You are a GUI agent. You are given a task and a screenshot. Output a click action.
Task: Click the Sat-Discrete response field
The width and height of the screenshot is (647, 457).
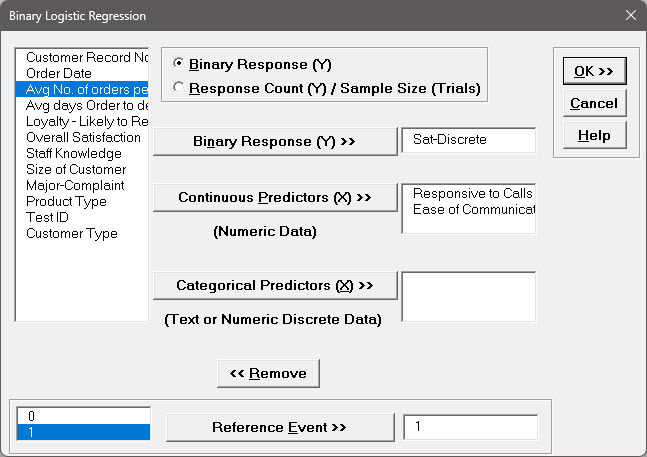coord(468,140)
